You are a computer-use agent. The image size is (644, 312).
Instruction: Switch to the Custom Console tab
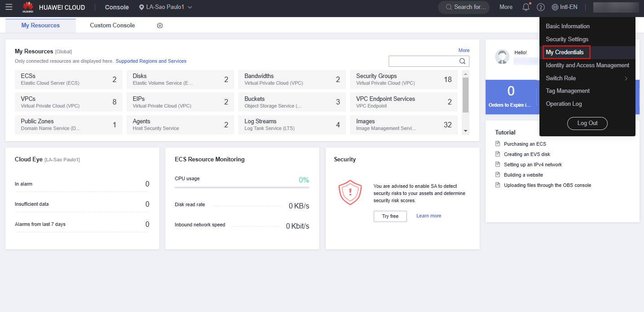(x=112, y=26)
